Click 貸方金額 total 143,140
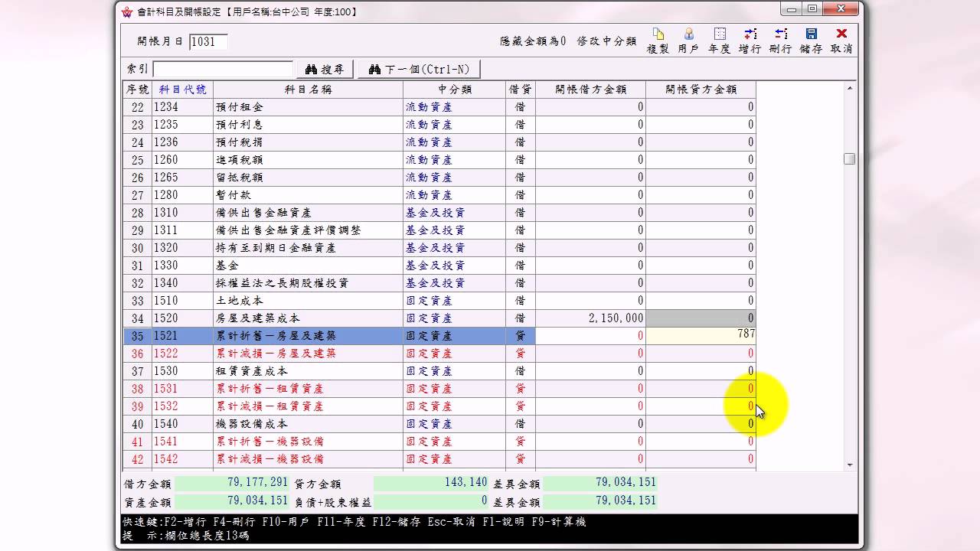The width and height of the screenshot is (980, 551). click(x=432, y=483)
